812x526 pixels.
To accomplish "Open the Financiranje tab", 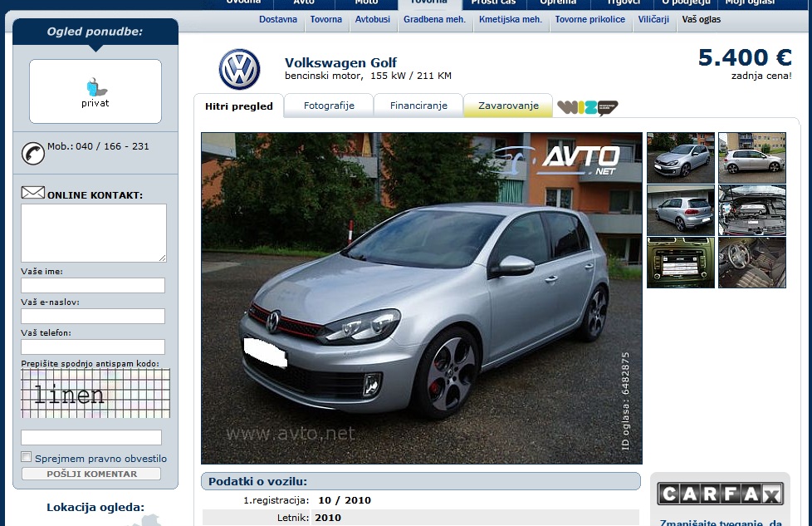I will 418,106.
